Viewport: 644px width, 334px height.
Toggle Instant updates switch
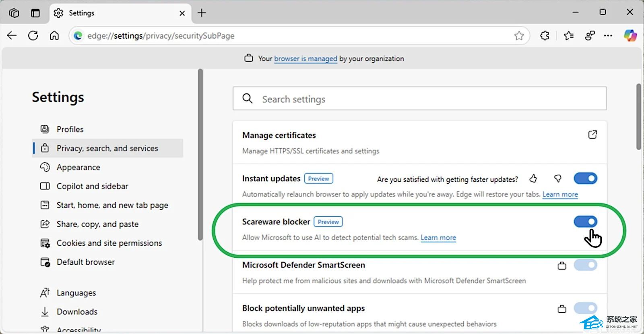pyautogui.click(x=585, y=178)
